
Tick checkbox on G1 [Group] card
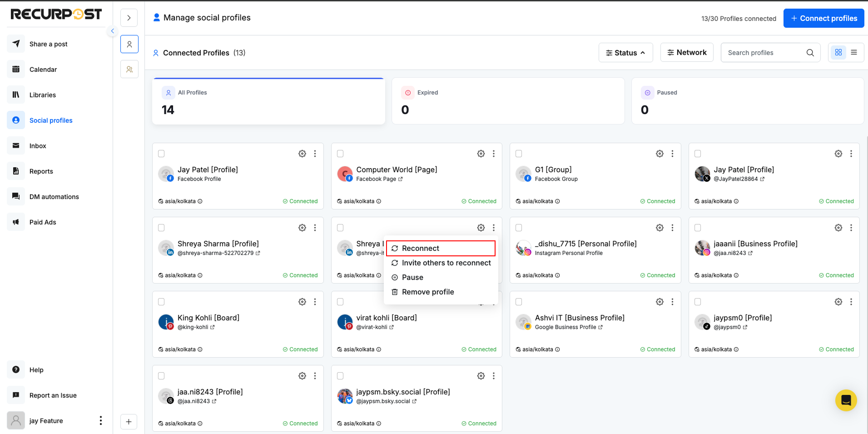point(519,154)
